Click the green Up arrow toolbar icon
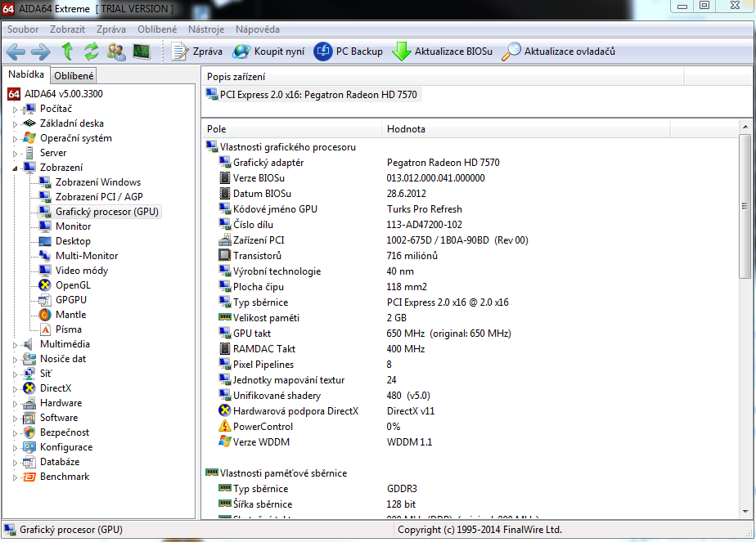This screenshot has width=756, height=542. 67,52
